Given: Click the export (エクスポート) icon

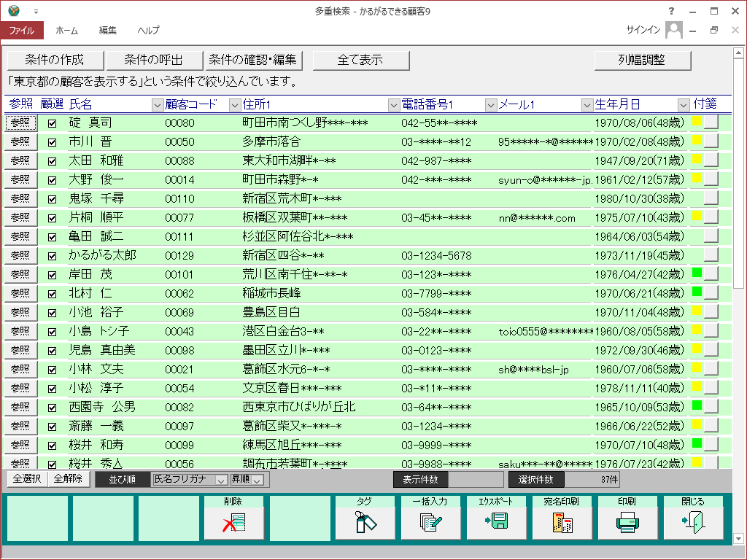Looking at the screenshot, I should tap(497, 522).
